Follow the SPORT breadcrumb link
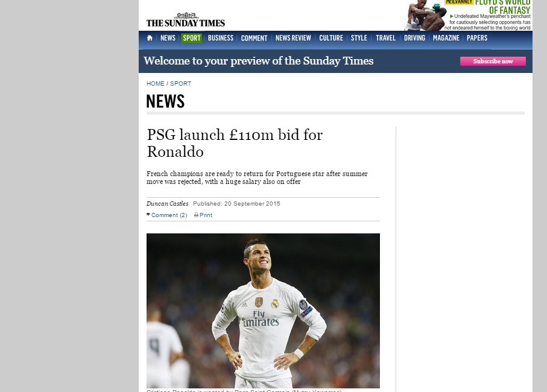The width and height of the screenshot is (547, 392). [180, 84]
